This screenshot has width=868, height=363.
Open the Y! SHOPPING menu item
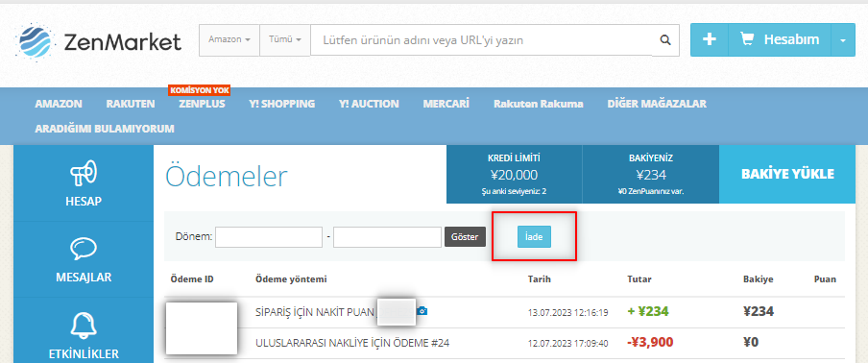282,104
